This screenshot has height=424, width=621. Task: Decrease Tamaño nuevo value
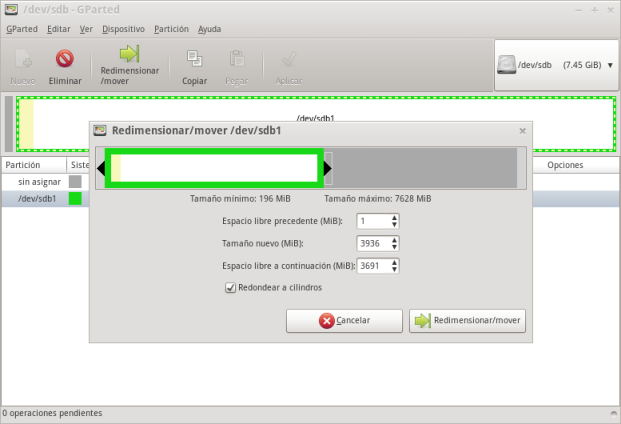394,247
